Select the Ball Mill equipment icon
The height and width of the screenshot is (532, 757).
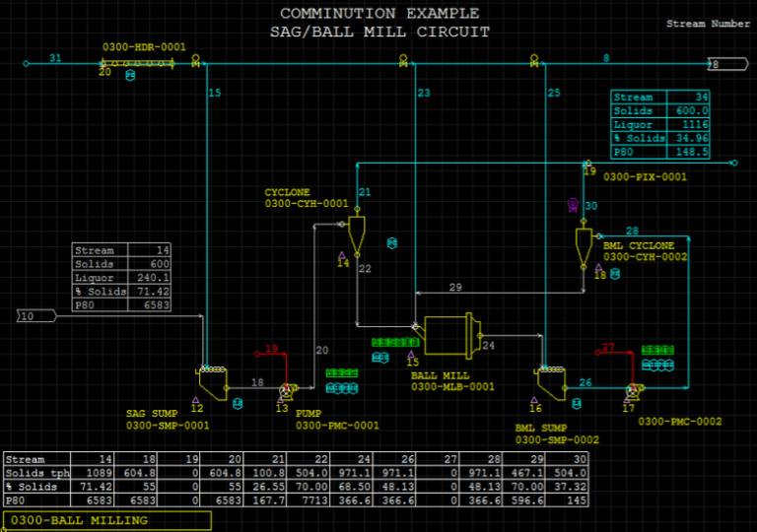(x=449, y=334)
